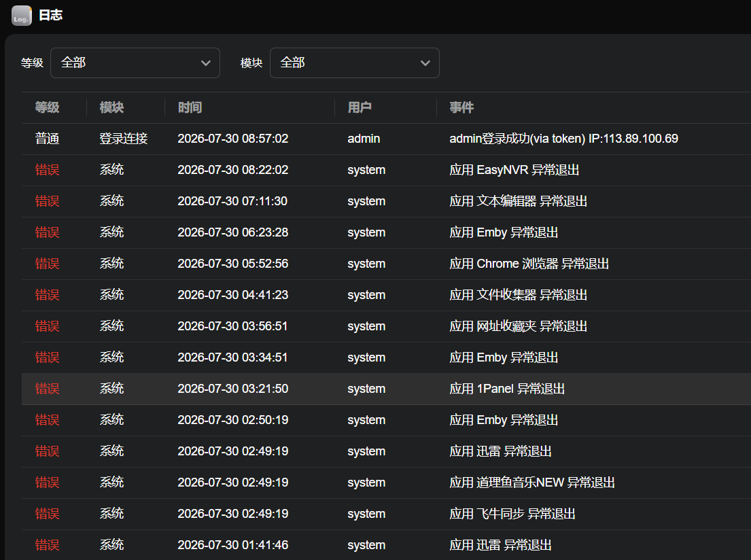Select the 网址收藏夹 异常退出 log row
Screen dimensions: 751x560
[x=386, y=326]
